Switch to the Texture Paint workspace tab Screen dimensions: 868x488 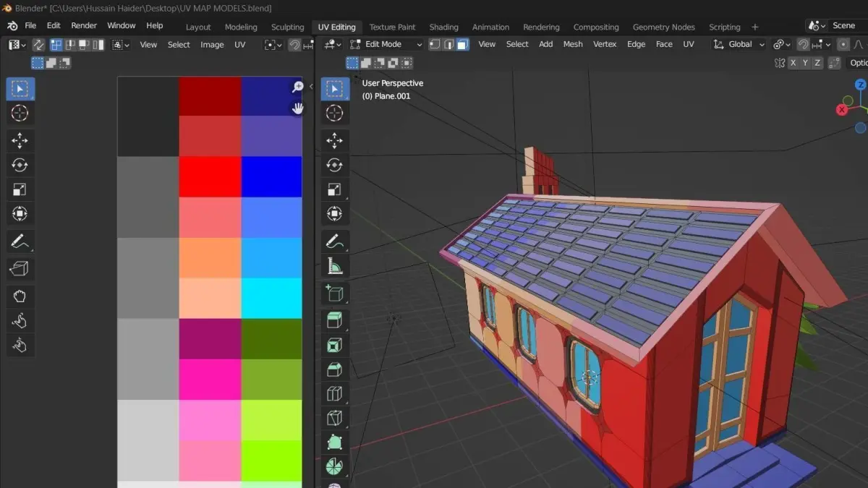click(x=392, y=27)
